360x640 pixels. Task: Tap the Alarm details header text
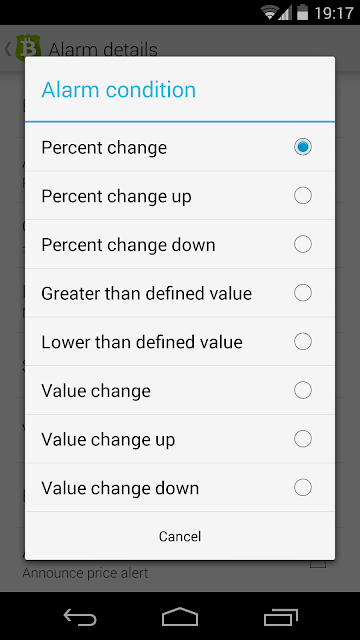[x=103, y=50]
